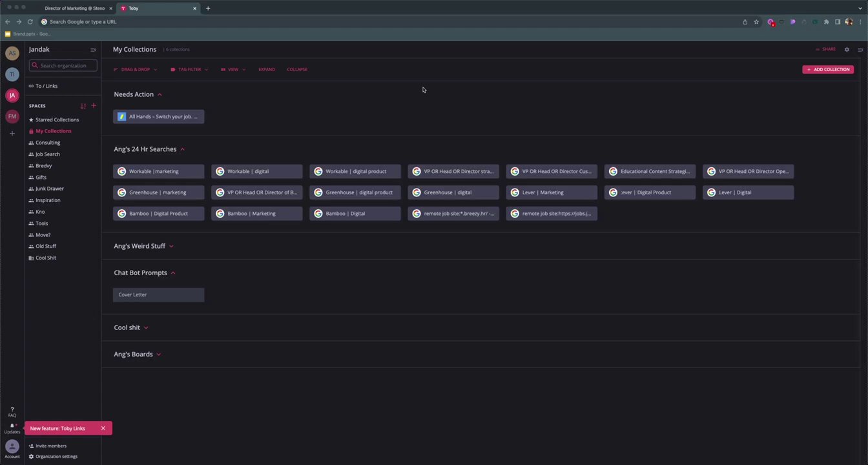Open To / Links in sidebar
The image size is (868, 465).
point(43,86)
